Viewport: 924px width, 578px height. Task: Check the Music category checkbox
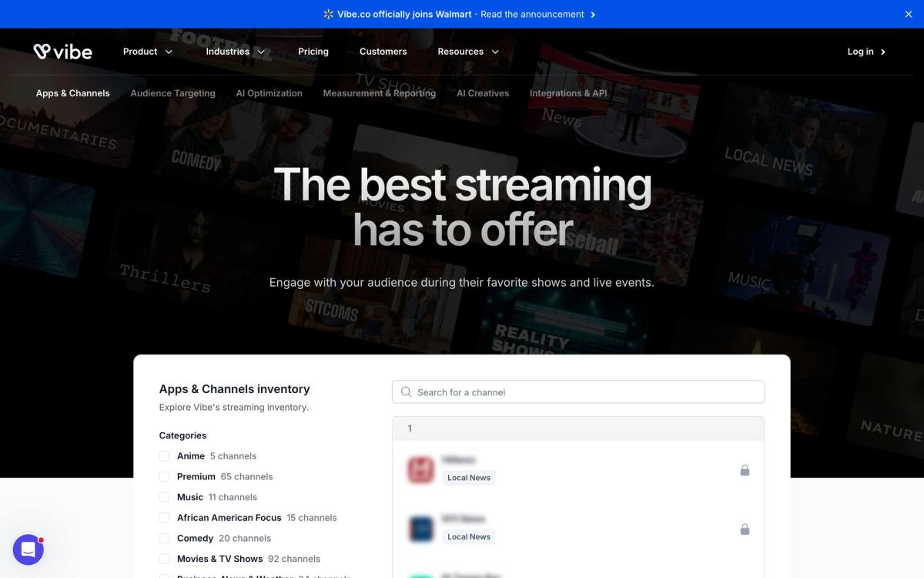click(x=164, y=497)
